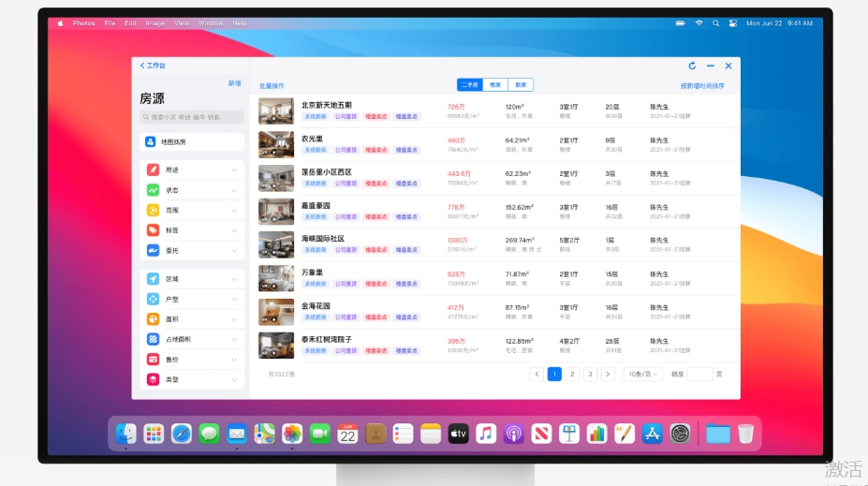Open Apple TV in the dock

tap(459, 434)
